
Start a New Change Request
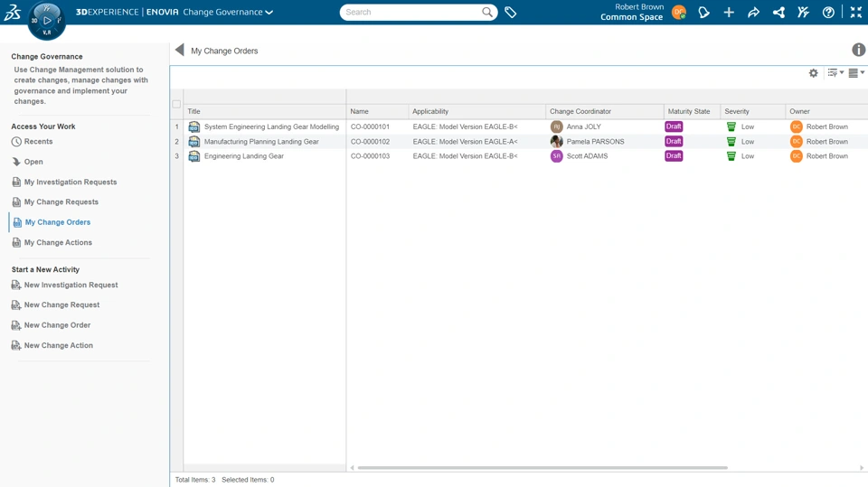[x=62, y=304]
